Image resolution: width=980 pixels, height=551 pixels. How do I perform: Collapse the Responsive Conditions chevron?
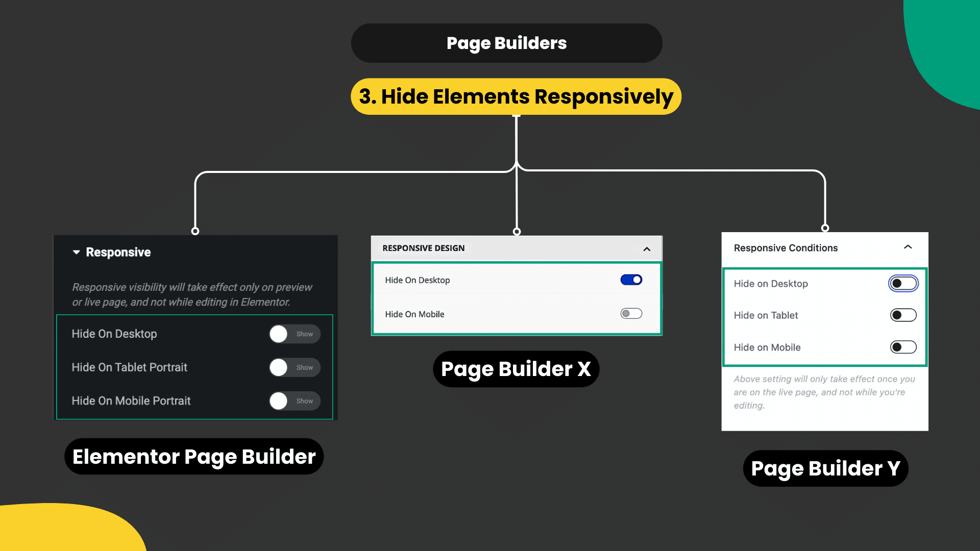[x=908, y=247]
